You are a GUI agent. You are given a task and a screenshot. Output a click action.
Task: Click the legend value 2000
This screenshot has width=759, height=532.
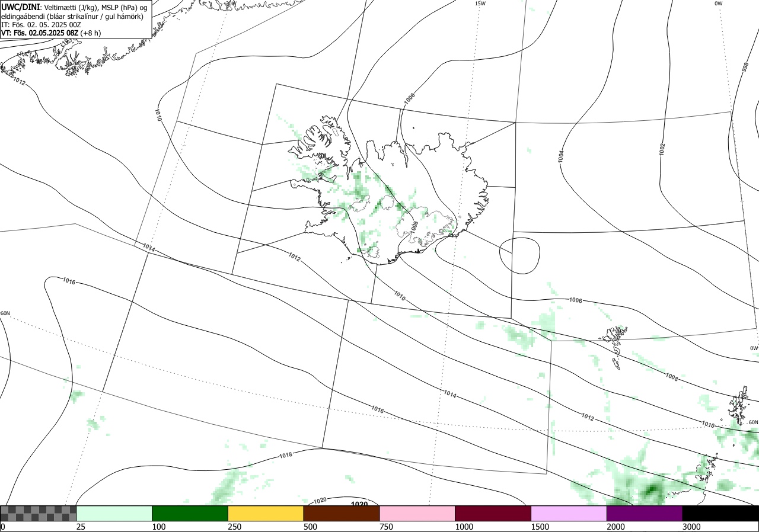pos(616,527)
